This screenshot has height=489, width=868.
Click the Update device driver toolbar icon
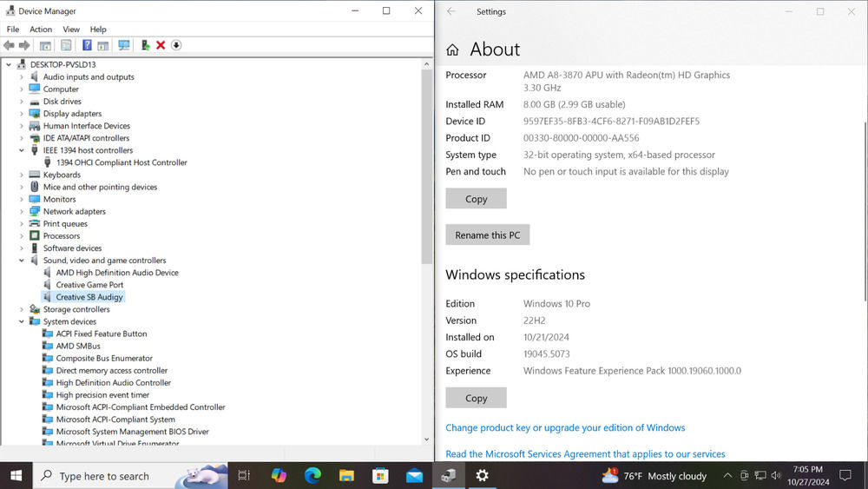click(x=145, y=45)
